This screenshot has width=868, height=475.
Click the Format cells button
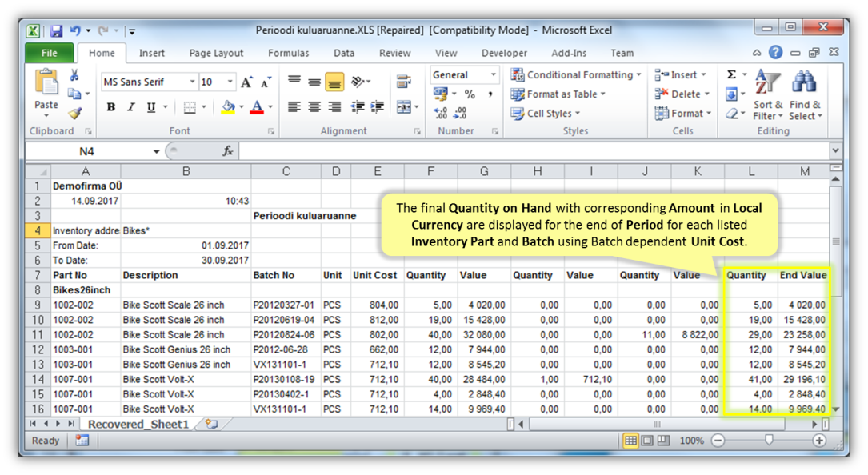tap(683, 113)
